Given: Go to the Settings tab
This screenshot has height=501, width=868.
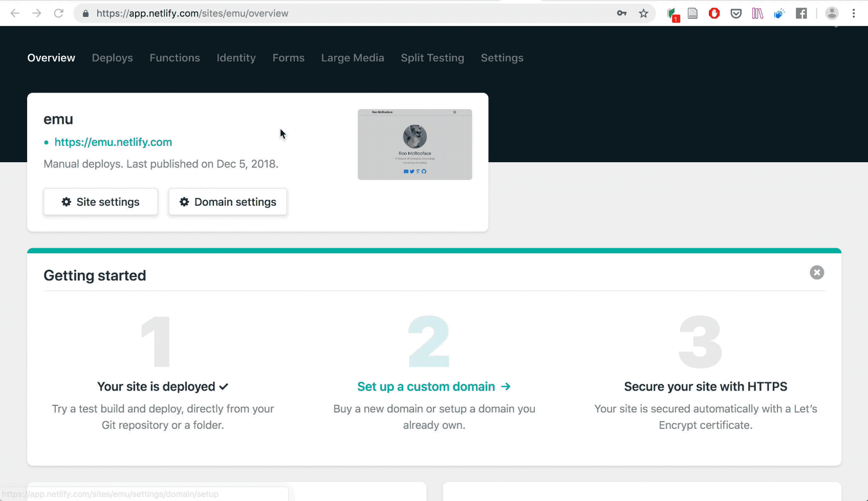Looking at the screenshot, I should click(x=502, y=58).
